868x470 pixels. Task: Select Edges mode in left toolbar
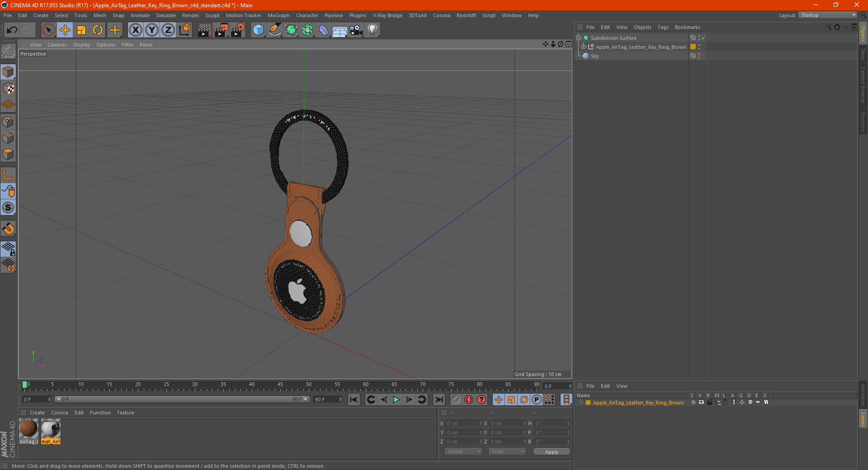[8, 138]
